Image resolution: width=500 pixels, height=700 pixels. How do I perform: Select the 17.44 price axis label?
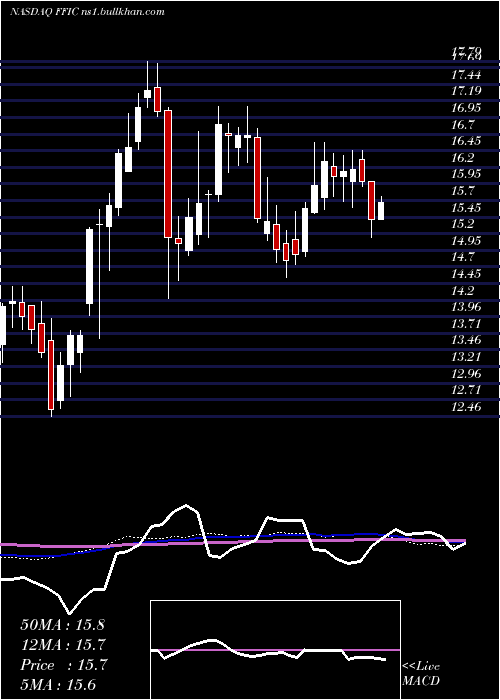tap(466, 74)
